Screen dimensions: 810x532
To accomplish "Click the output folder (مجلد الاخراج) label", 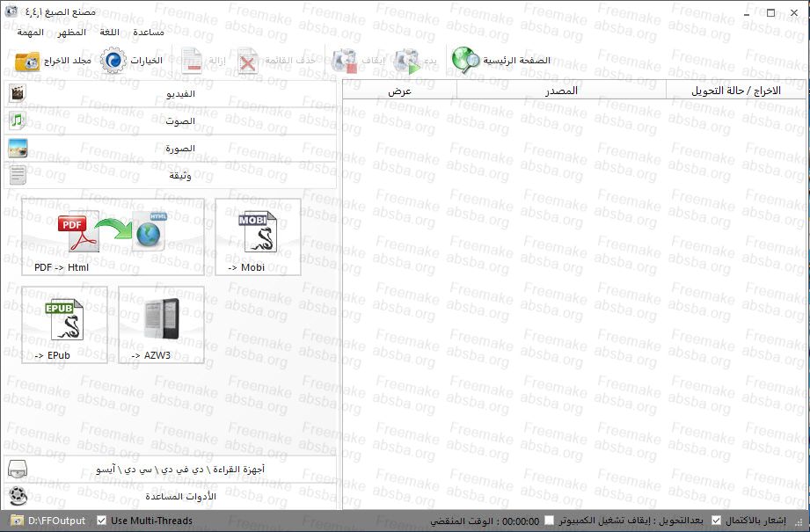I will (x=67, y=61).
